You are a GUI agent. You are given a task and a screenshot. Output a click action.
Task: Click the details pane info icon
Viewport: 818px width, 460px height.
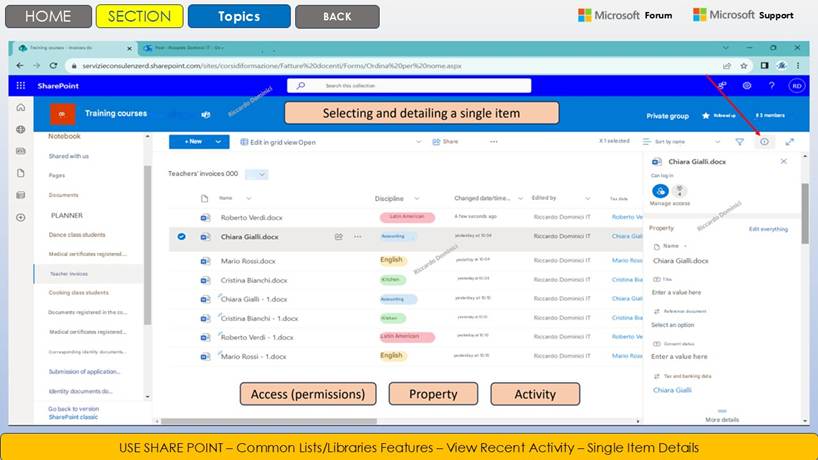tap(764, 142)
